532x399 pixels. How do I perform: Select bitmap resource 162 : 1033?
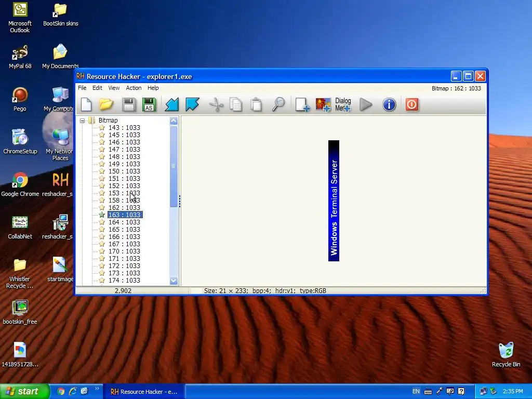124,208
